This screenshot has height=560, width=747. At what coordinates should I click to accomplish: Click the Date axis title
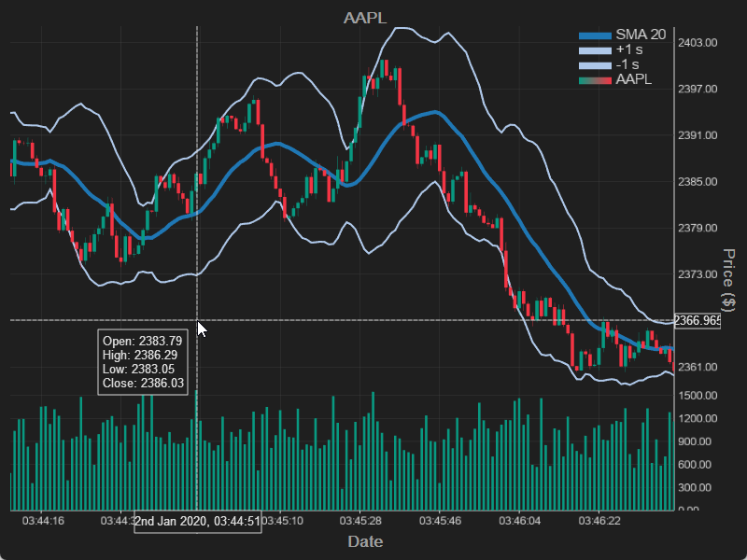pos(365,541)
